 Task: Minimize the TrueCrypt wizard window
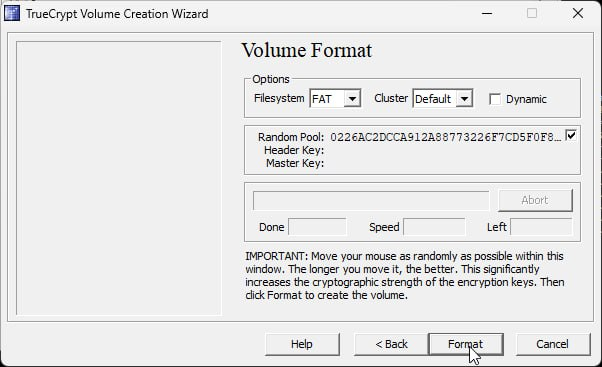click(487, 13)
